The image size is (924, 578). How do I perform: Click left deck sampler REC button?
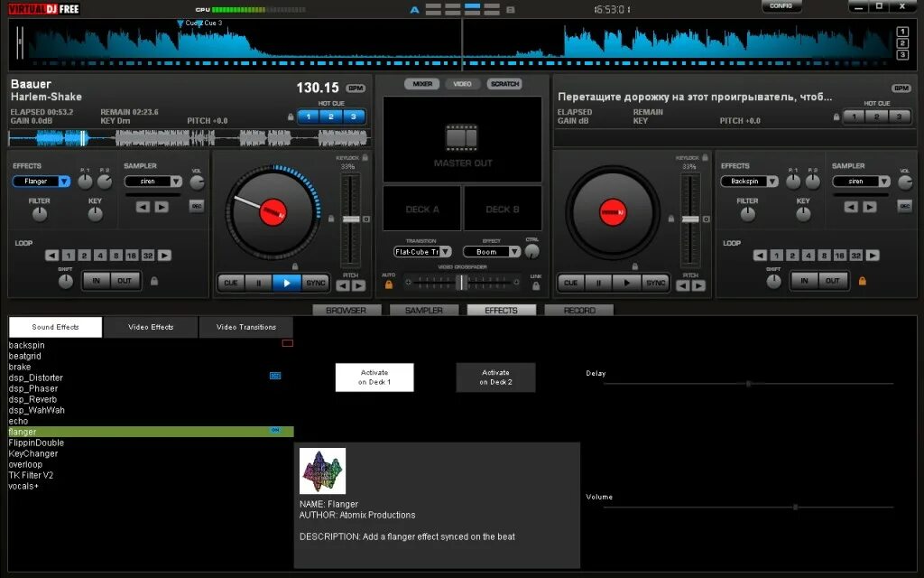[197, 206]
